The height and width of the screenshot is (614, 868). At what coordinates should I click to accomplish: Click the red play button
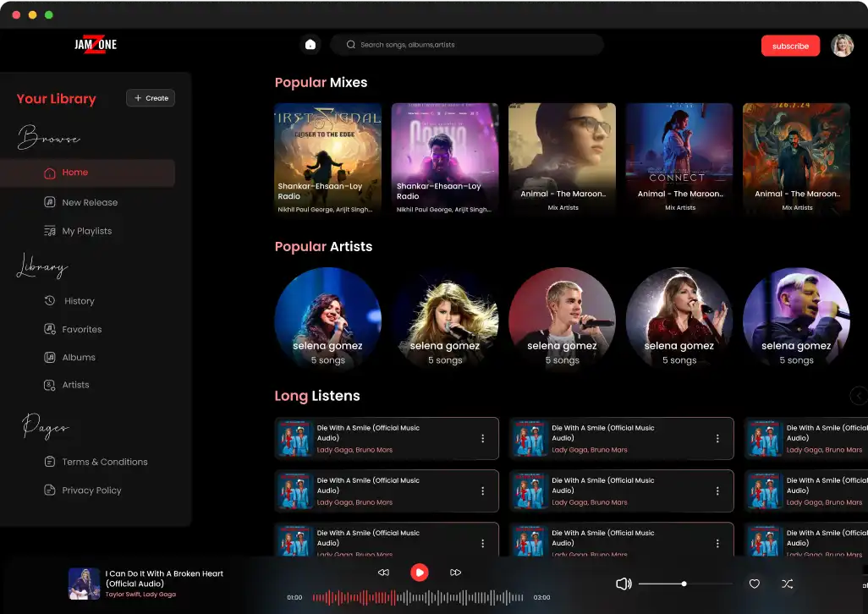click(x=419, y=573)
